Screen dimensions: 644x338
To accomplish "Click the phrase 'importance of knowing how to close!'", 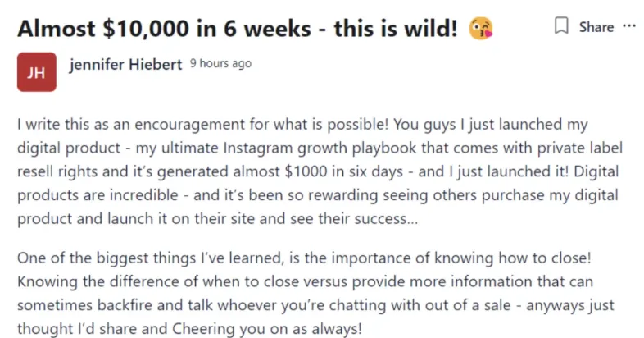I will [x=461, y=258].
